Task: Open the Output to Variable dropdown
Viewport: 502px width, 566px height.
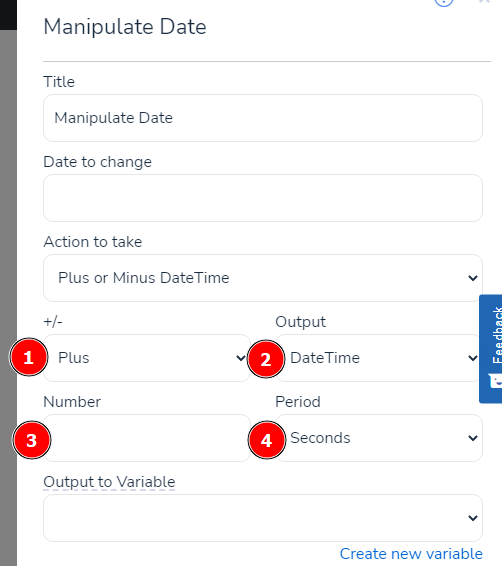Action: click(x=263, y=518)
